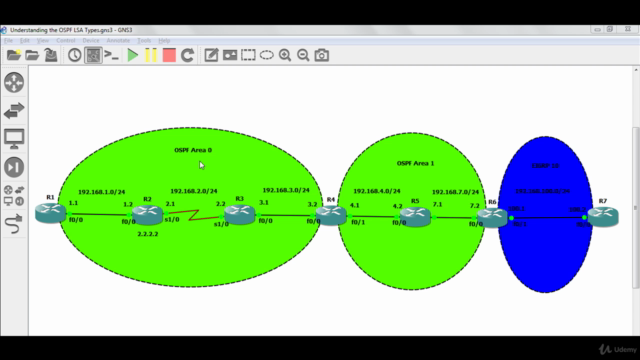Suspend all devices with yellow pause
Image resolution: width=640 pixels, height=360 pixels.
[x=151, y=55]
